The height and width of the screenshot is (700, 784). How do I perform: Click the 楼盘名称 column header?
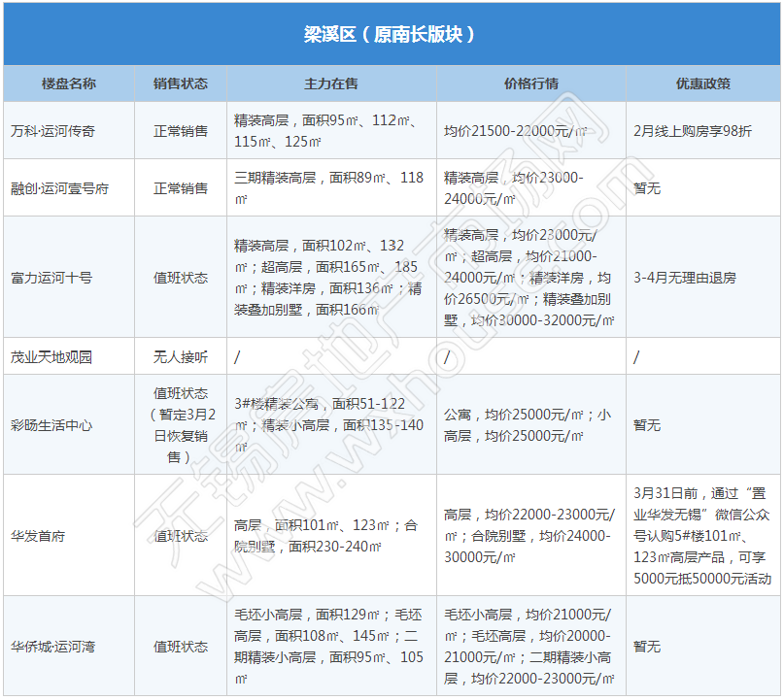click(69, 83)
